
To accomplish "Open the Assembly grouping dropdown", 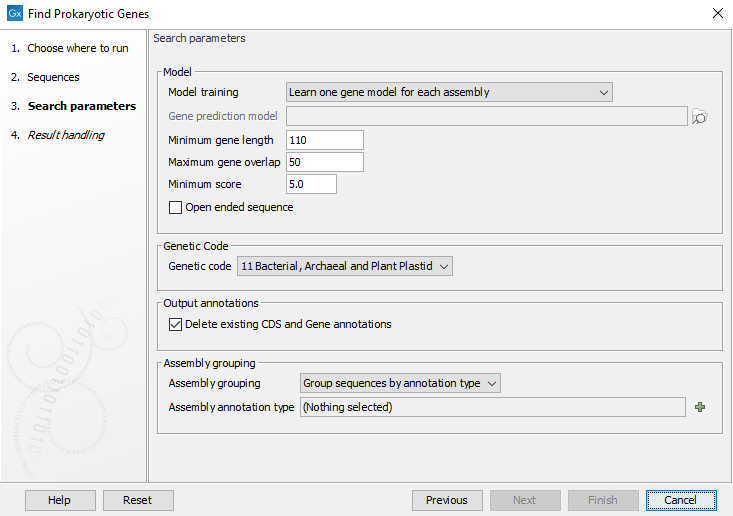I will [400, 383].
